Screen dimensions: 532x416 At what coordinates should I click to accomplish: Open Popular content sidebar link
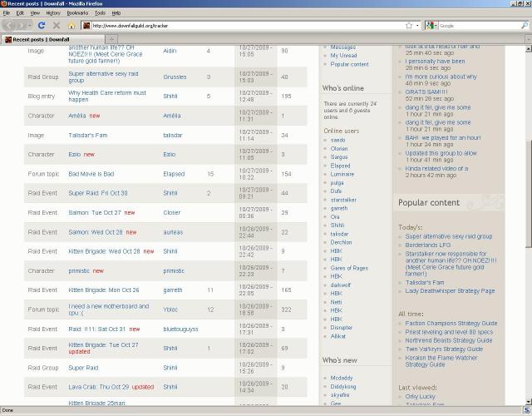[349, 64]
